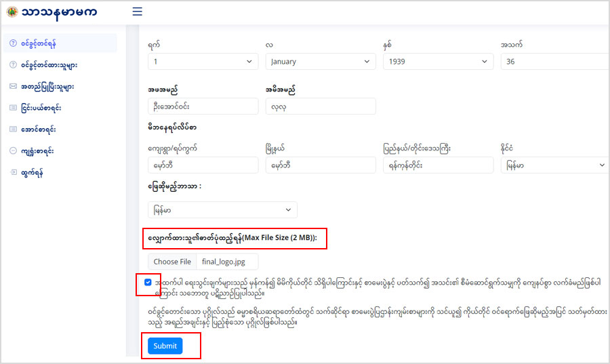Click the အဖအမည် father name field

[203, 106]
